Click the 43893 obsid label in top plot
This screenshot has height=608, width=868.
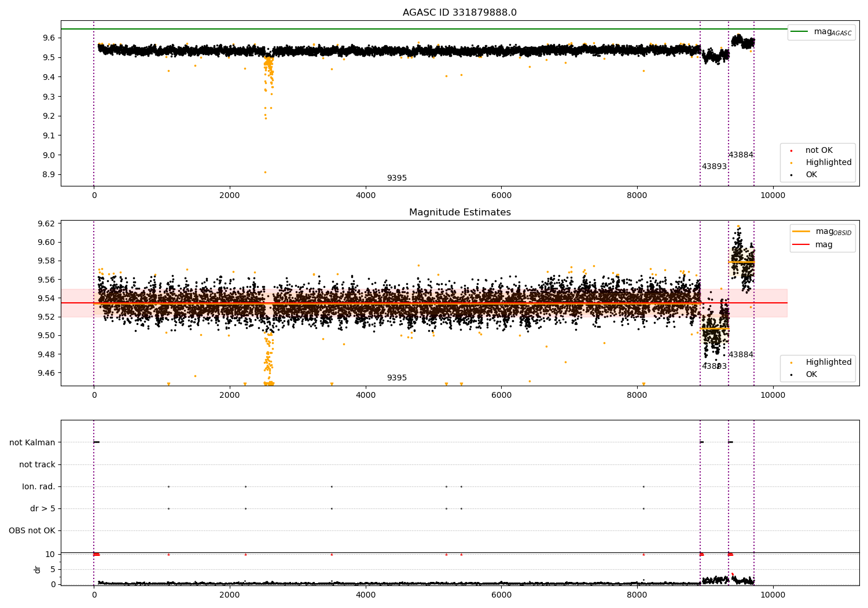tap(714, 167)
